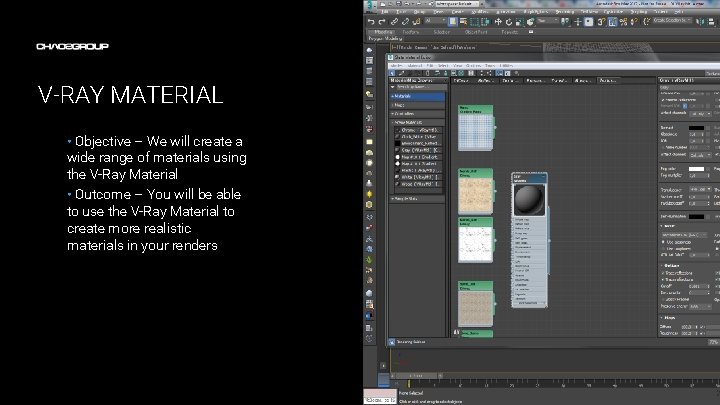Toggle the Angle Snap icon

[613, 22]
